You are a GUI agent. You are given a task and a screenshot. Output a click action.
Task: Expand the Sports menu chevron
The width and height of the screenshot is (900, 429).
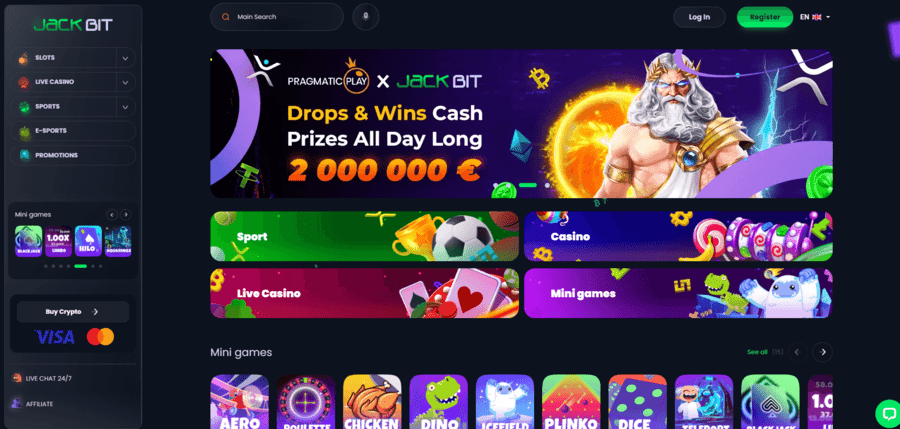coord(125,107)
